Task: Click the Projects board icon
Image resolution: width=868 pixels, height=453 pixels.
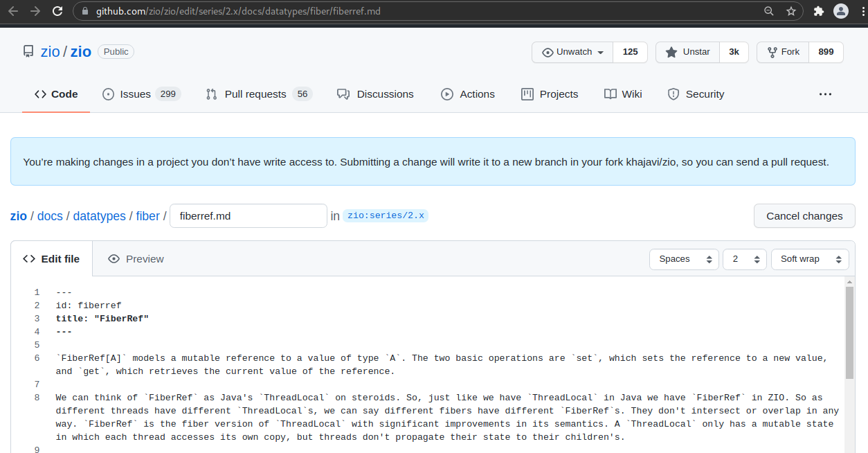Action: click(526, 94)
